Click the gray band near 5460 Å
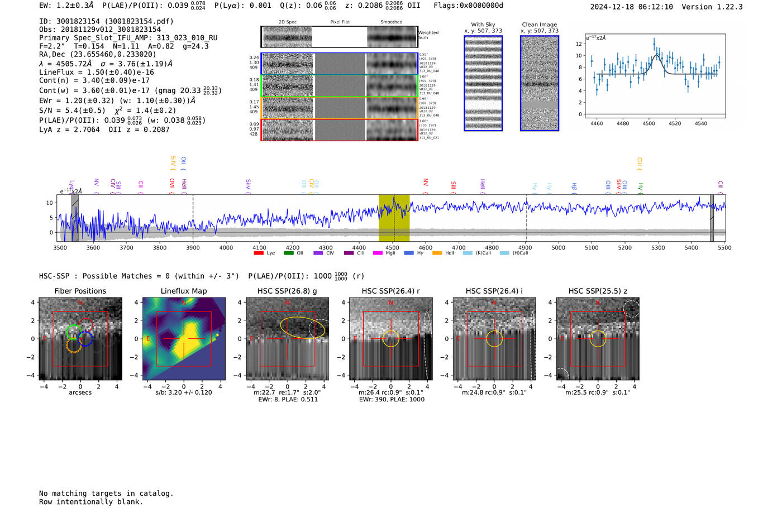Image resolution: width=782 pixels, height=532 pixels. (712, 218)
